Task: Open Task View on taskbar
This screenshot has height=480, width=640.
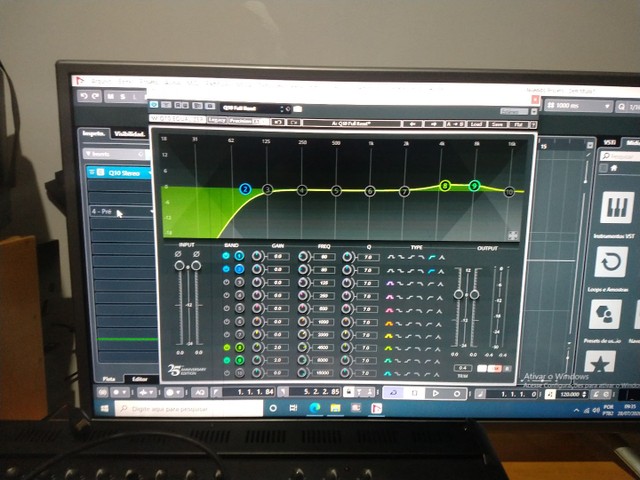Action: [293, 408]
